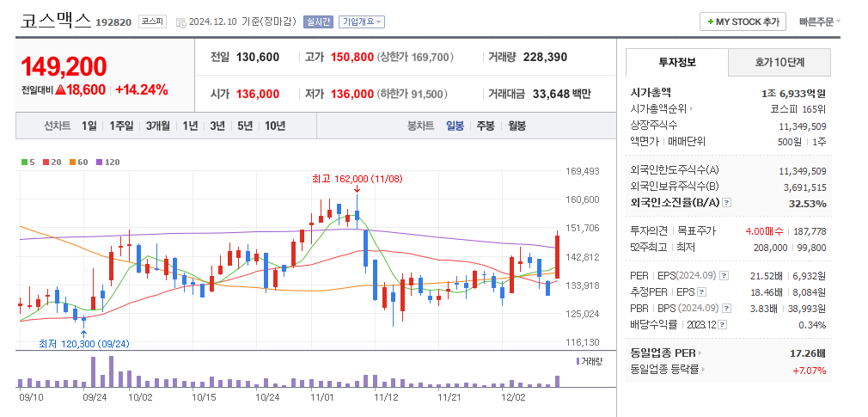Image resolution: width=868 pixels, height=417 pixels.
Task: Click the help icon next to 배당수익률 2023.12
Action: 723,325
